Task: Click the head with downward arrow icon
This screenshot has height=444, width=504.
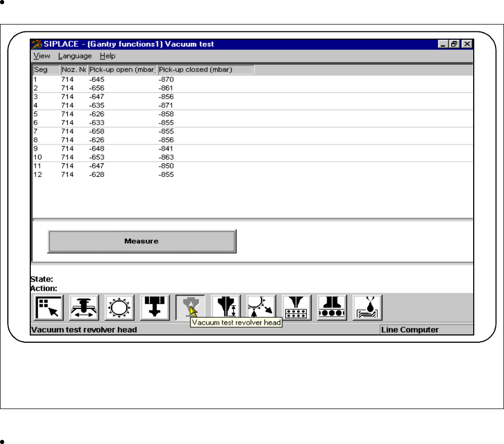Action: (x=155, y=308)
